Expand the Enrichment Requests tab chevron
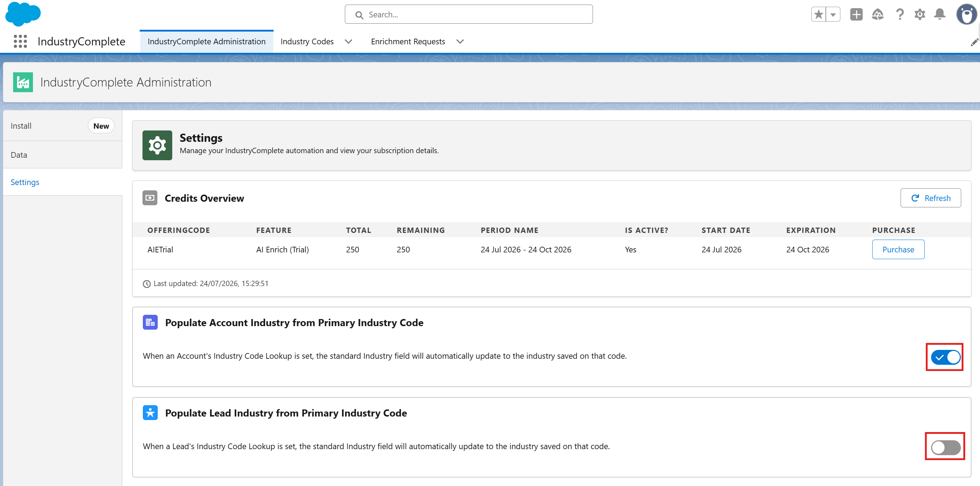980x486 pixels. (x=460, y=41)
